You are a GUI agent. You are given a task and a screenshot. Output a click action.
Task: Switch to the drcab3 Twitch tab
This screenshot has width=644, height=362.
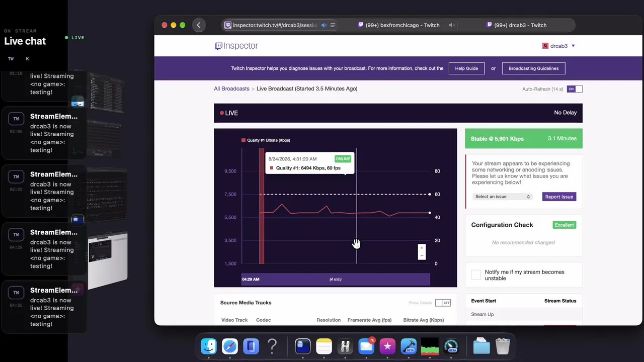tap(516, 25)
